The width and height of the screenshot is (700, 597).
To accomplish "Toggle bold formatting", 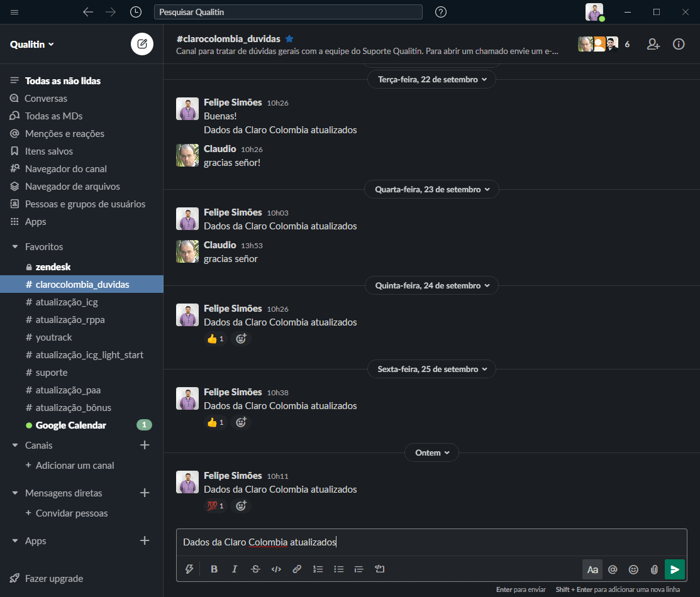I will [214, 569].
